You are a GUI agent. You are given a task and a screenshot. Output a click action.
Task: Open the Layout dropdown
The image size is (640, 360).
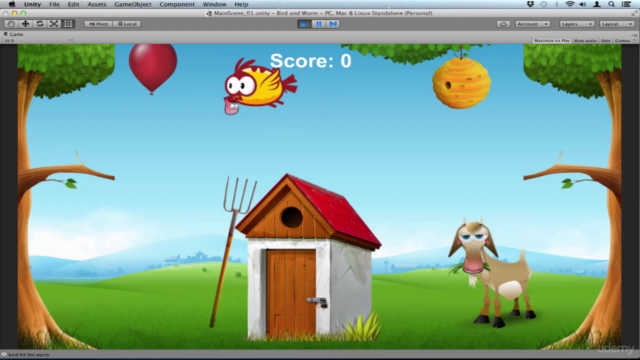[x=617, y=24]
